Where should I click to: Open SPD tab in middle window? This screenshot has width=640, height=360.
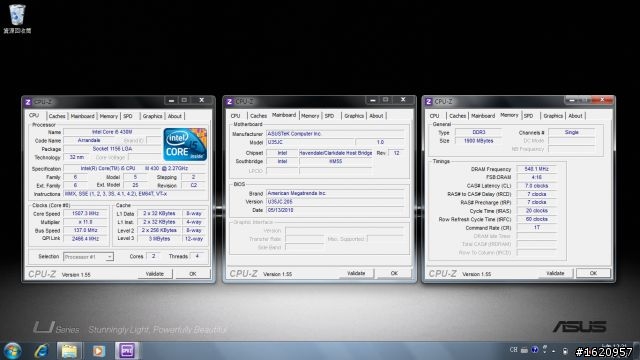coord(329,116)
